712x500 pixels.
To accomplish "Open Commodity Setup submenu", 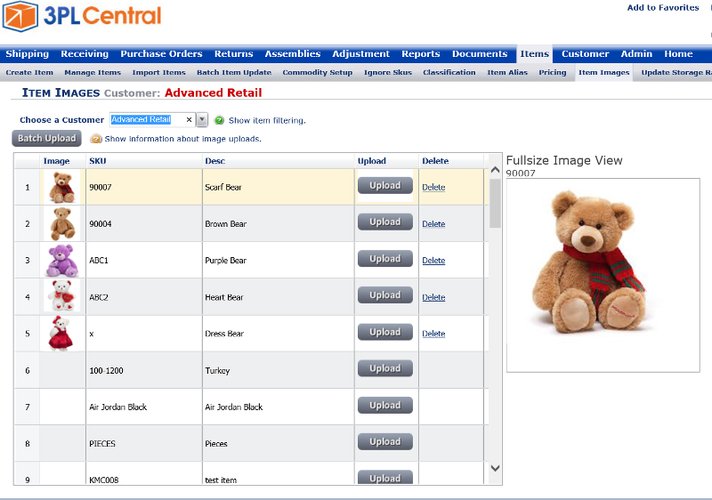I will (317, 72).
